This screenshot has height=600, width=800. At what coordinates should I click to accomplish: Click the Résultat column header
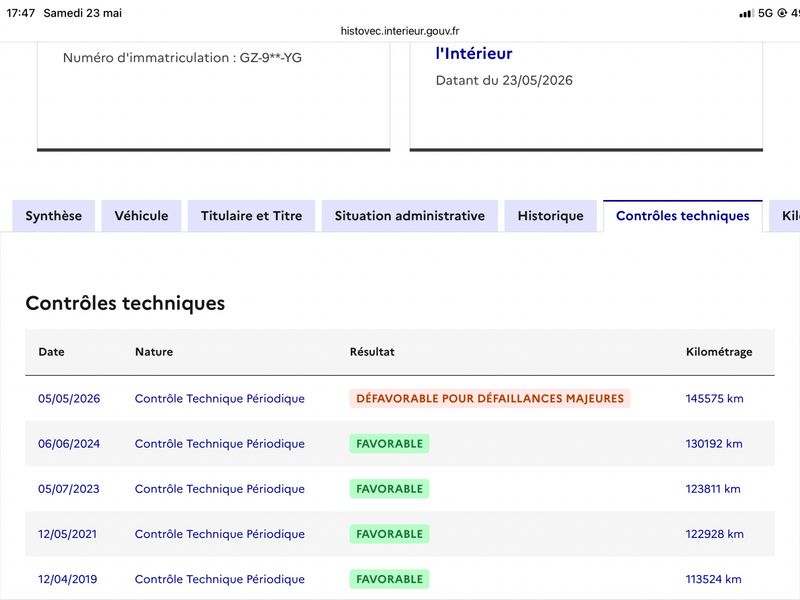pos(372,352)
